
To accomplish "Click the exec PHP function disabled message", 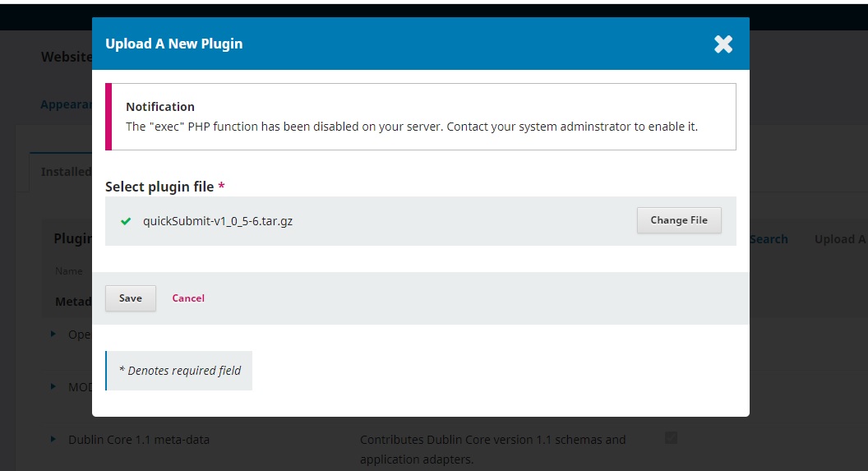I will [x=411, y=127].
